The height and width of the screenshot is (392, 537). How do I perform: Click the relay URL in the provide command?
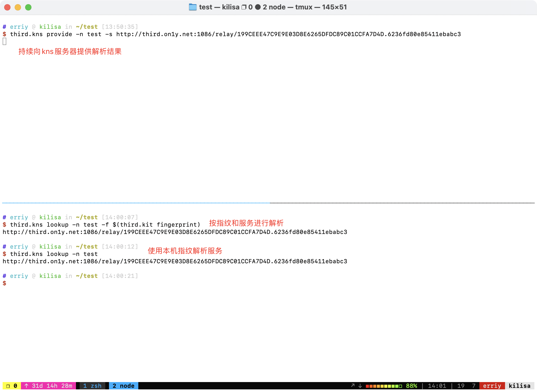[288, 34]
